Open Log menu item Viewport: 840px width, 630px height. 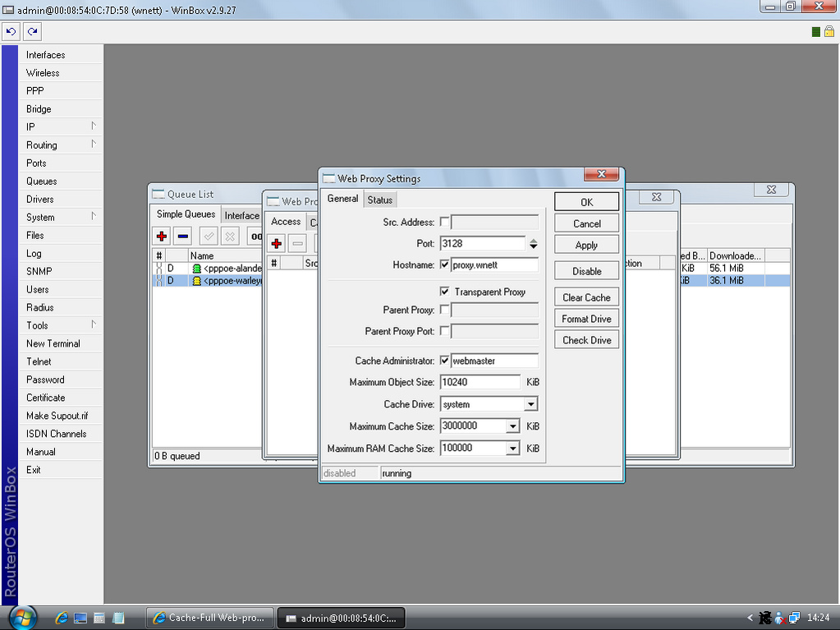click(x=61, y=253)
